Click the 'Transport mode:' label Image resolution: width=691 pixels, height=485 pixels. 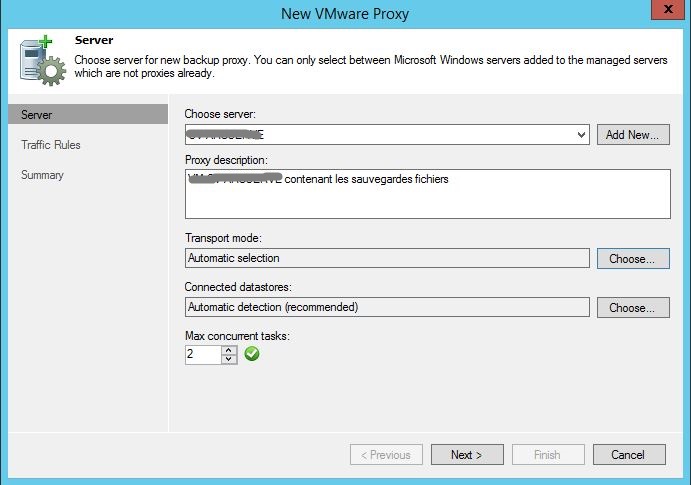[x=223, y=238]
